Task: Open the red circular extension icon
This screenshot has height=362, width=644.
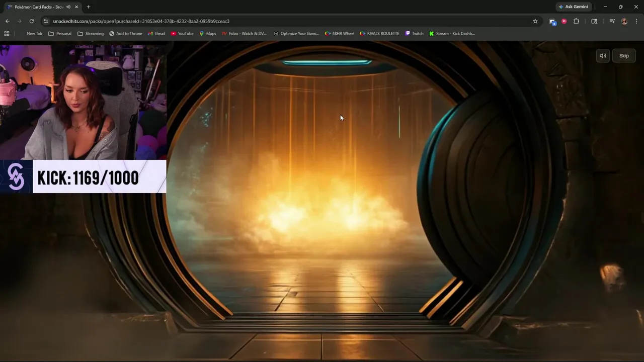Action: 564,21
